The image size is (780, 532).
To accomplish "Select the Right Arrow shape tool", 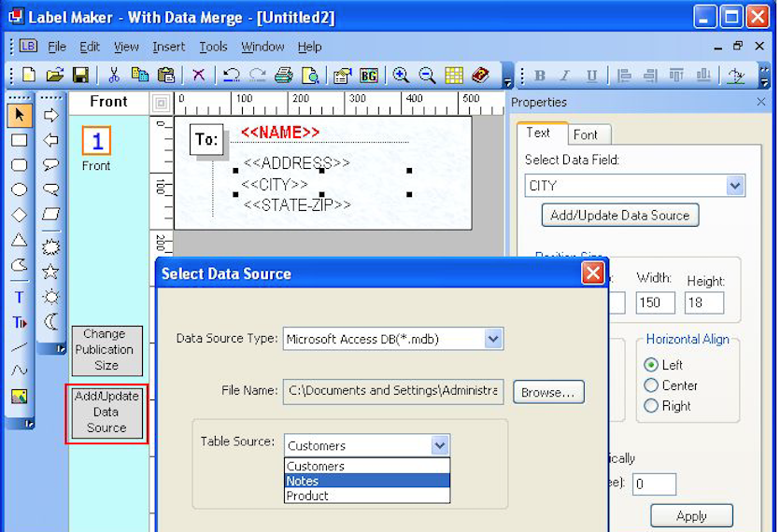I will pos(50,115).
